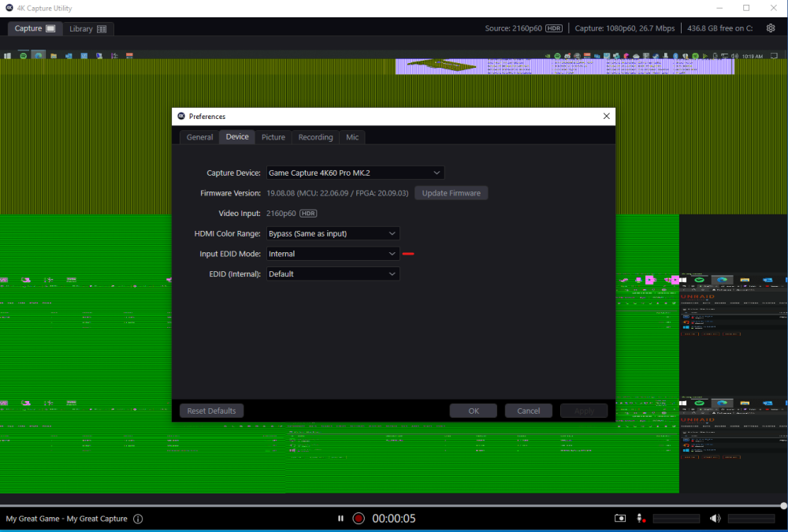Toggle the microphone icon in the bottom bar
788x532 pixels.
tap(641, 519)
